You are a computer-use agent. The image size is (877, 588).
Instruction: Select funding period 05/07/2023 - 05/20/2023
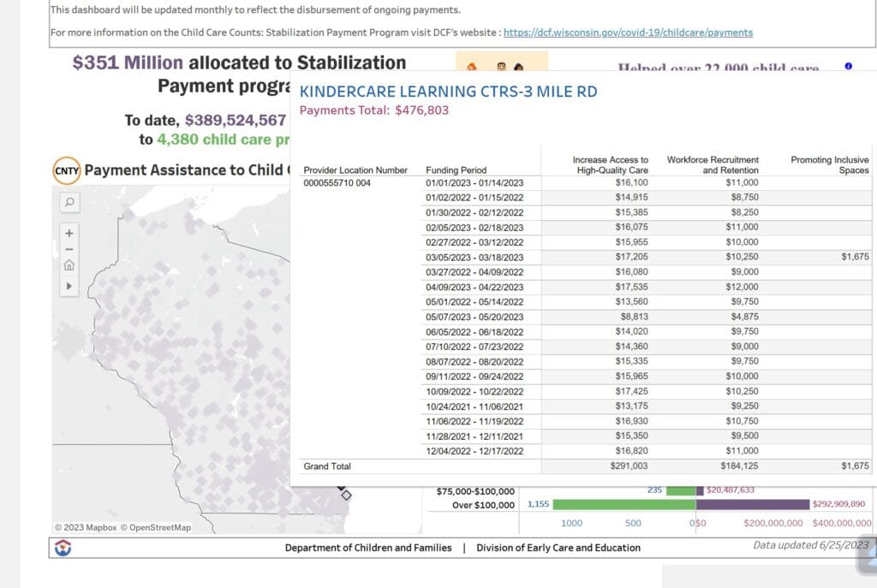coord(474,317)
